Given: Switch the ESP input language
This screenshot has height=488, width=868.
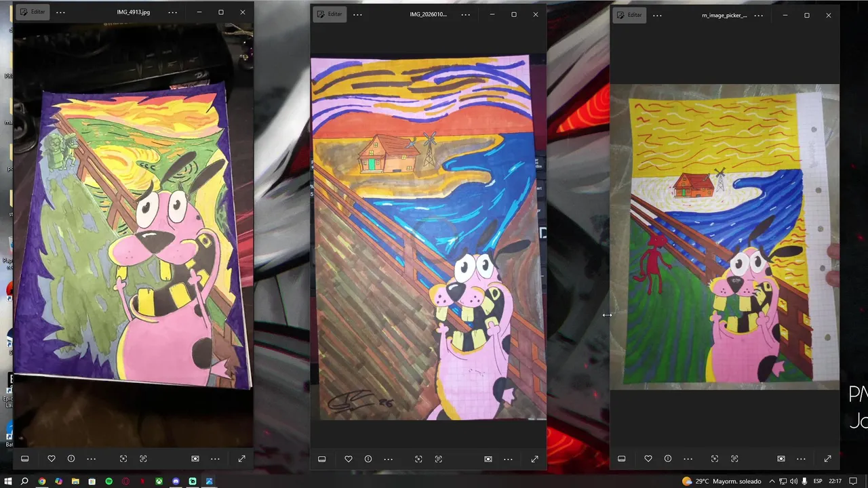Looking at the screenshot, I should 818,481.
